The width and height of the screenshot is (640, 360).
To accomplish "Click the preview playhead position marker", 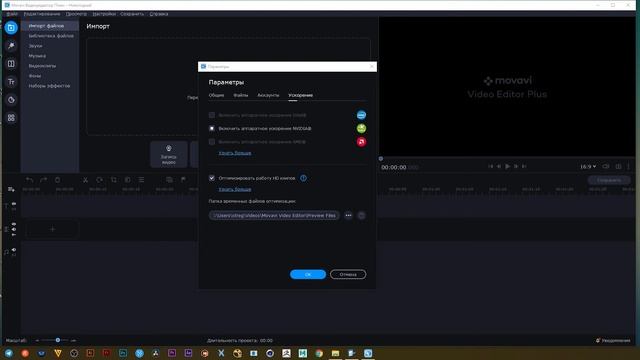I will [x=381, y=158].
